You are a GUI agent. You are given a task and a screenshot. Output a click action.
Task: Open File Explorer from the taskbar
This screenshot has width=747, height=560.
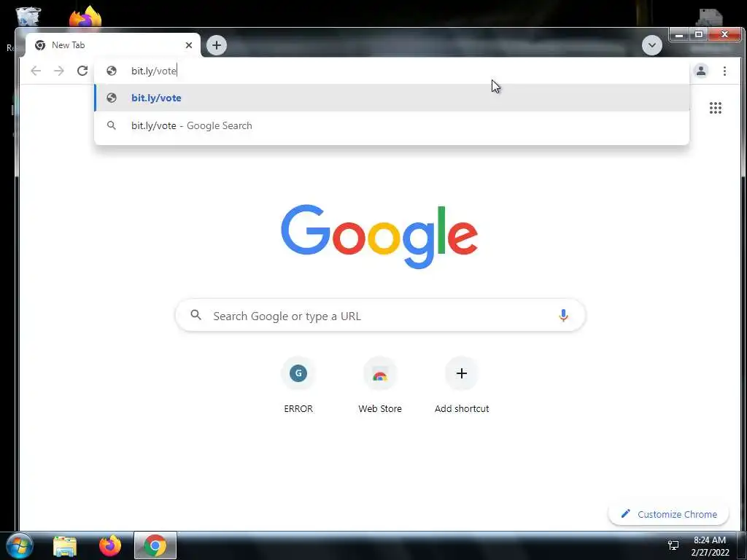point(65,545)
